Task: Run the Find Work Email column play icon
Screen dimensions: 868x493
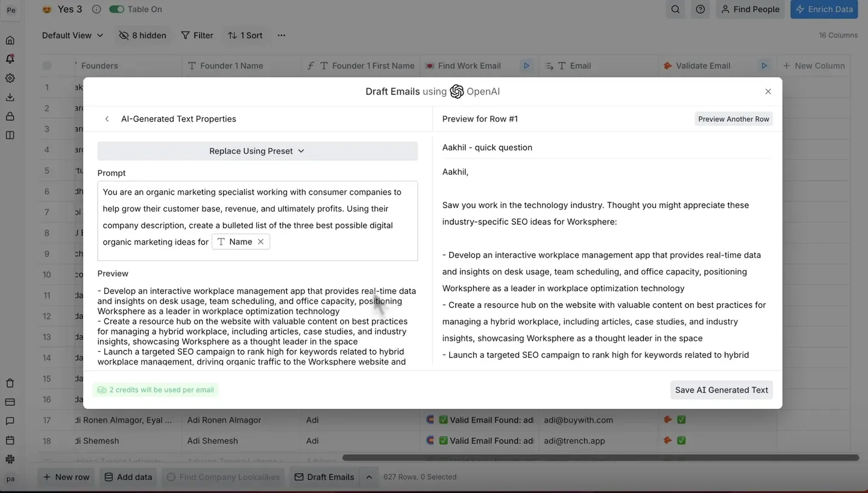Action: pyautogui.click(x=526, y=66)
